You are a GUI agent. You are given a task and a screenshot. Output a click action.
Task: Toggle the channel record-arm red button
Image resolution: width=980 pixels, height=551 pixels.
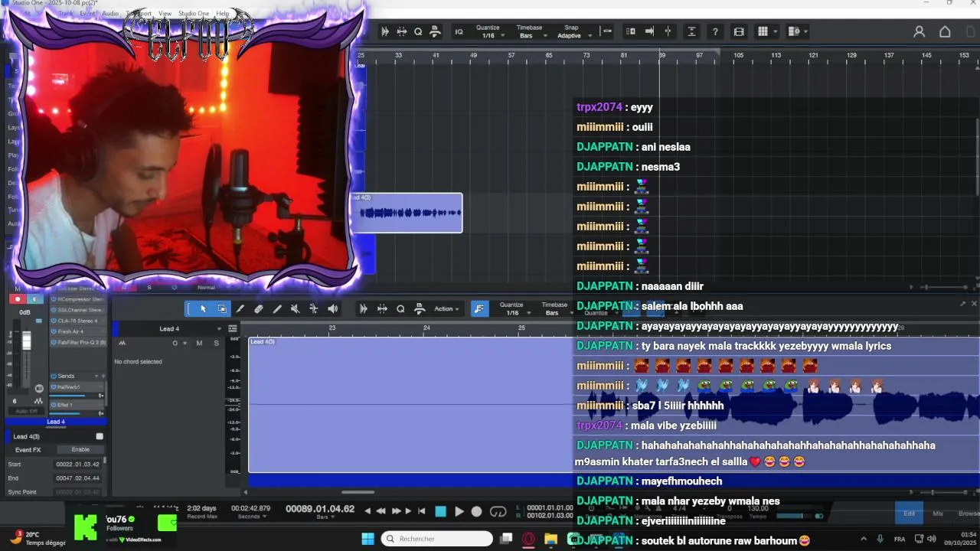click(18, 299)
